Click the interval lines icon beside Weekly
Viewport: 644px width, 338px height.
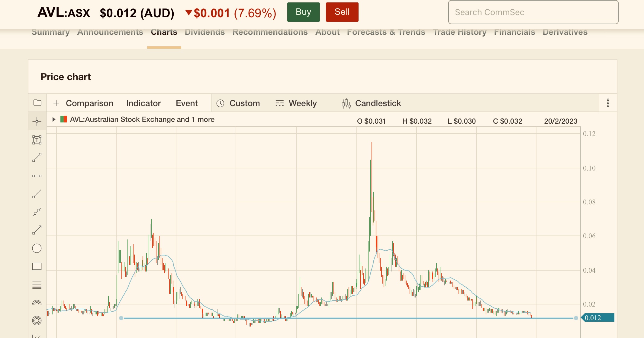tap(280, 103)
